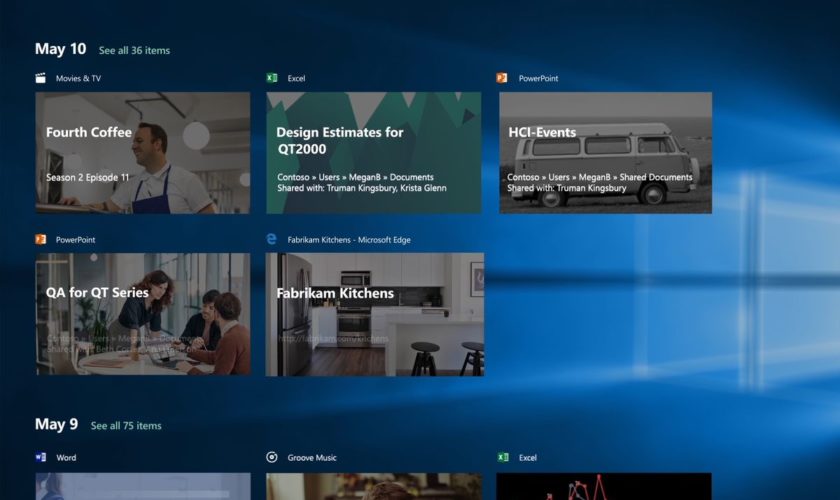
Task: Click the Edge icon beside Fabrikam Kitchens label
Action: 272,240
